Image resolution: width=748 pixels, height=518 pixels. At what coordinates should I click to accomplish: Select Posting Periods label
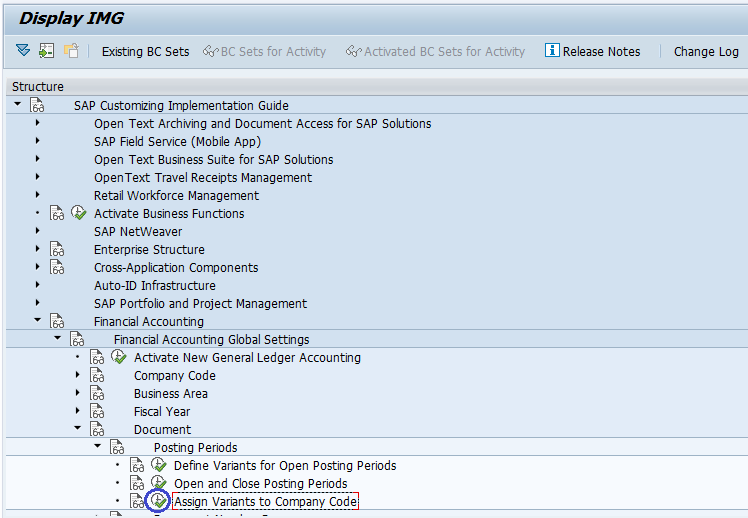pyautogui.click(x=195, y=448)
